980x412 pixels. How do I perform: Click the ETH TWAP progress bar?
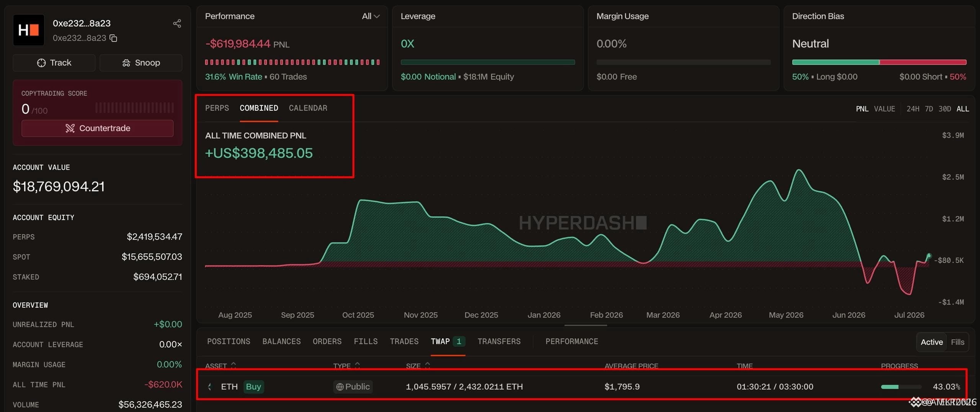click(x=901, y=387)
